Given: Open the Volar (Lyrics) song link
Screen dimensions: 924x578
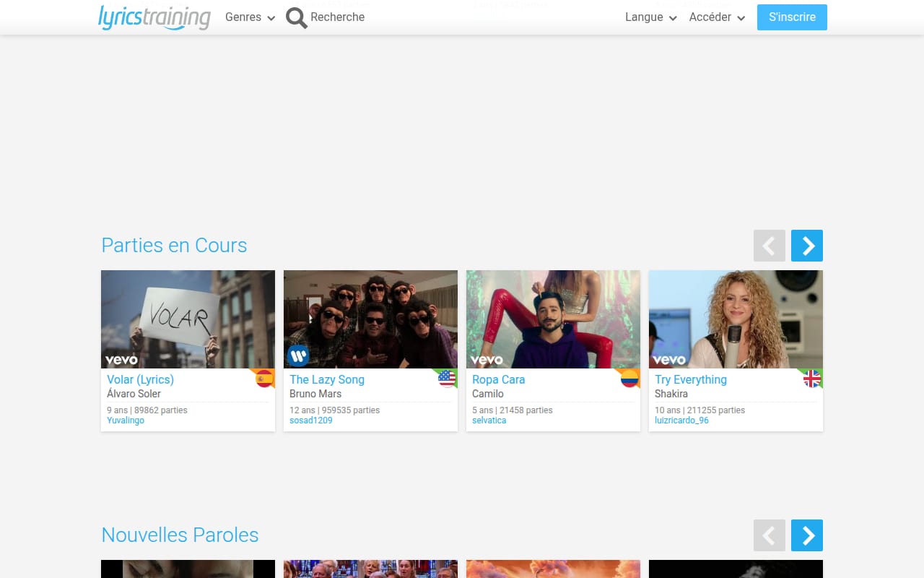Looking at the screenshot, I should [x=140, y=379].
